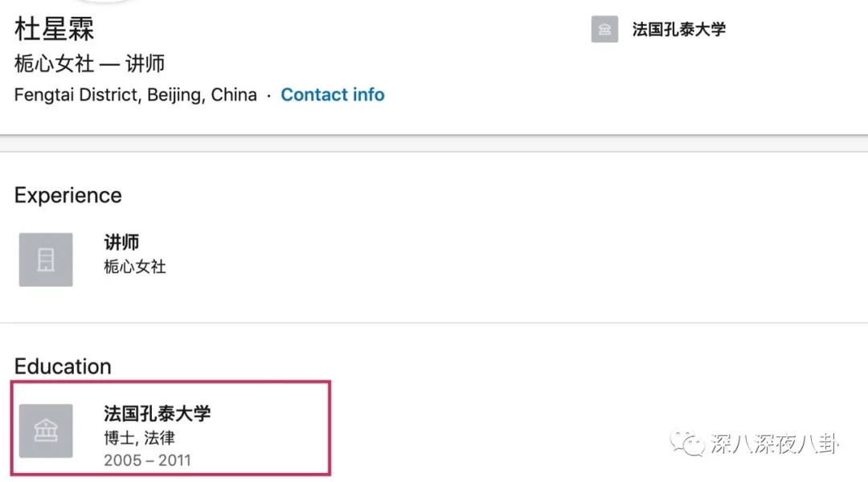Screen dimensions: 868x482
Task: Select the 栀心女社 company name under 讲师
Action: 133,267
